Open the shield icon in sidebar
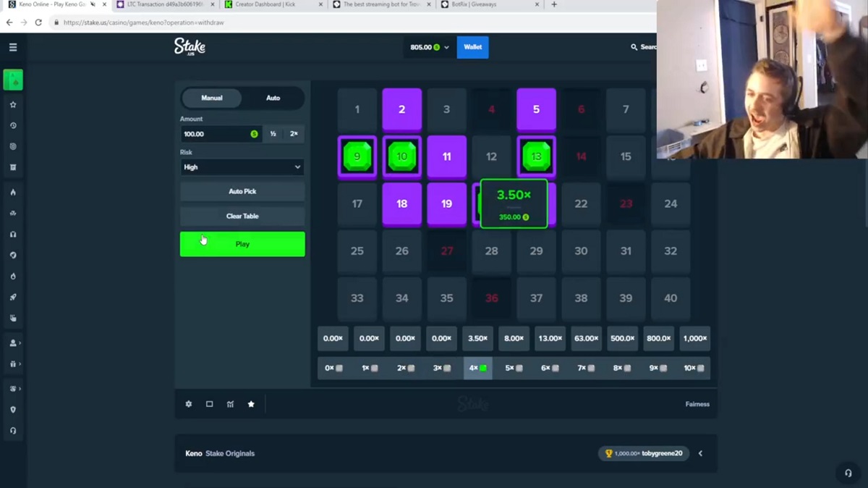This screenshot has width=868, height=488. click(x=13, y=410)
